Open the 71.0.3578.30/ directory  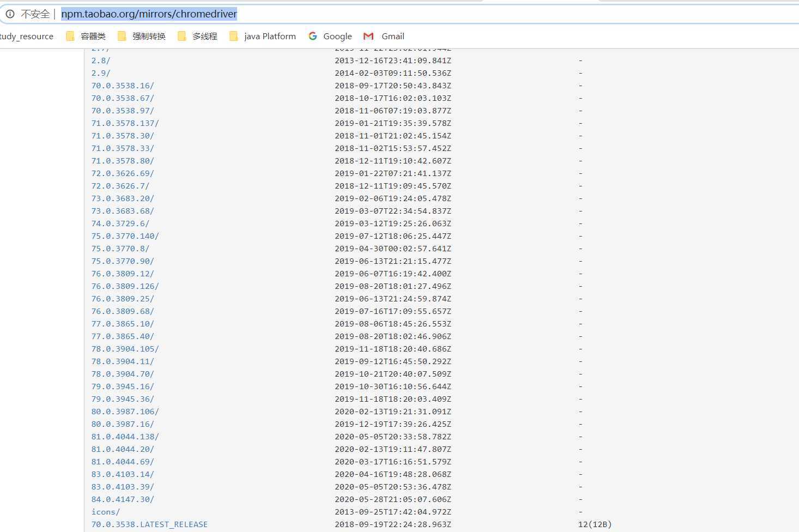tap(123, 136)
